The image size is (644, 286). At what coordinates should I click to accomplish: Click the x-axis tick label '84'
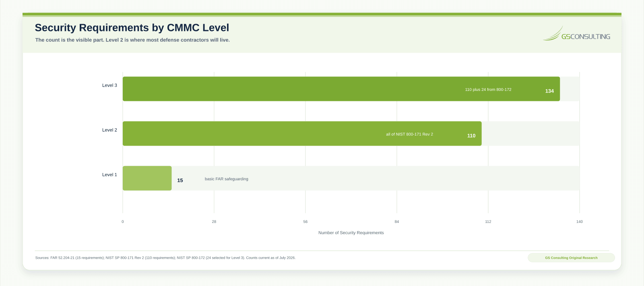pos(397,222)
